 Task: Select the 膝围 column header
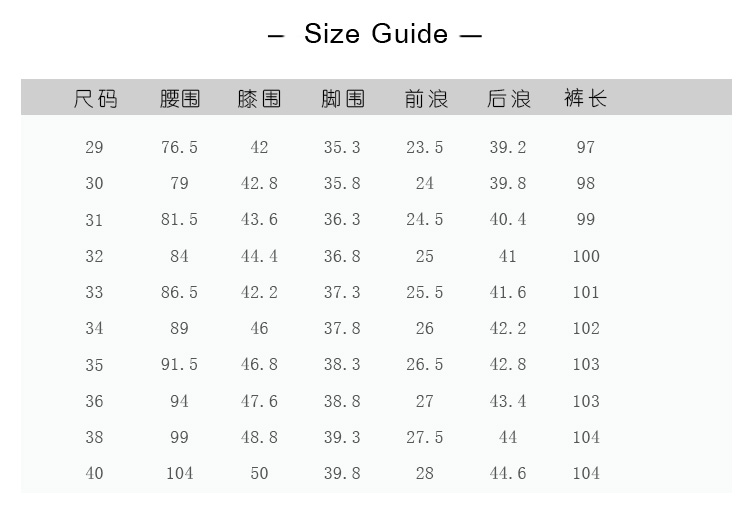click(259, 99)
